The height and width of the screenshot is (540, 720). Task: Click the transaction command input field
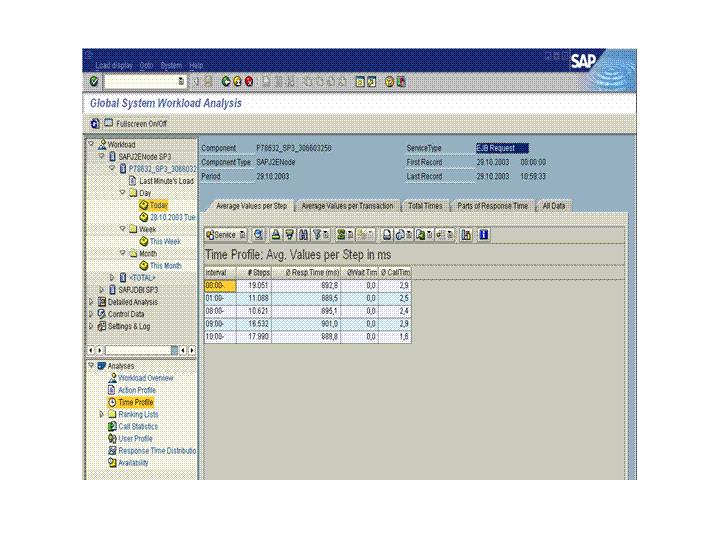pyautogui.click(x=141, y=81)
